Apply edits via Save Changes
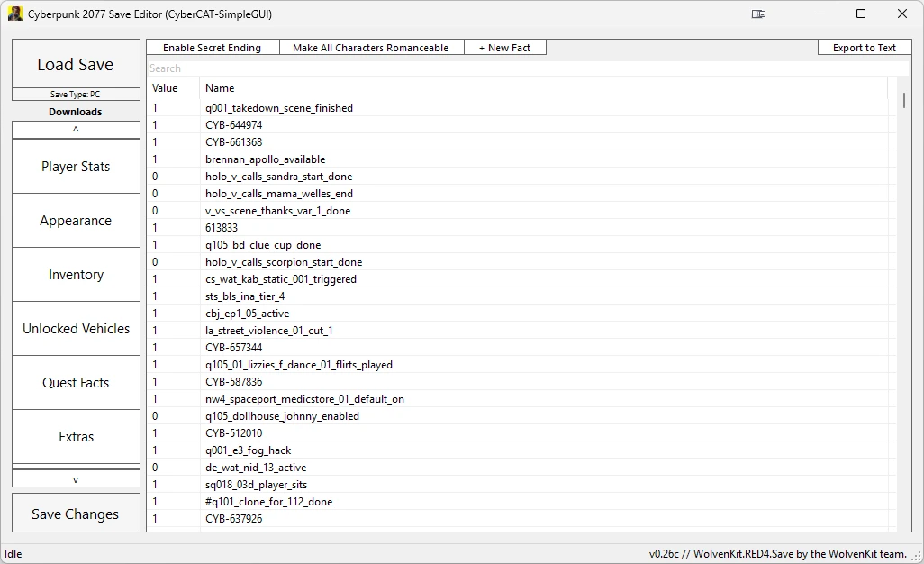924x564 pixels. click(75, 512)
